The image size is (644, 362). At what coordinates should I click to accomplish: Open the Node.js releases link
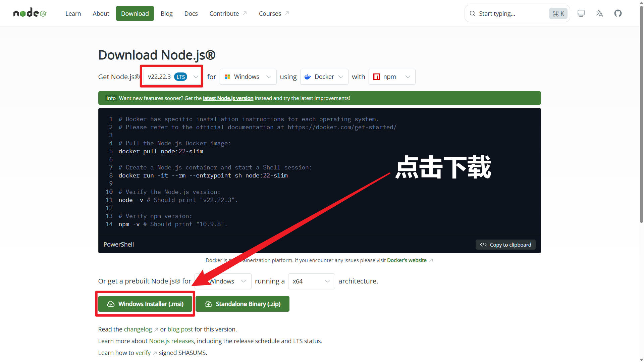(171, 341)
